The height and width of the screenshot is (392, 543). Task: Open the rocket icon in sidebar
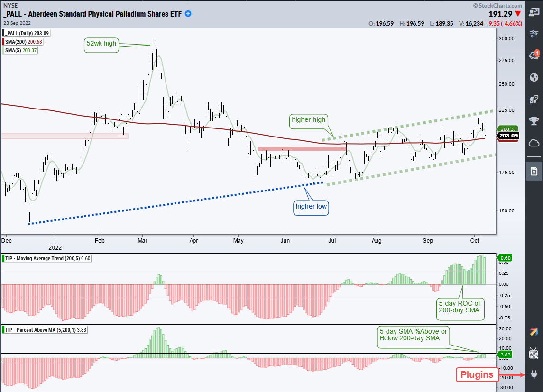pyautogui.click(x=534, y=99)
